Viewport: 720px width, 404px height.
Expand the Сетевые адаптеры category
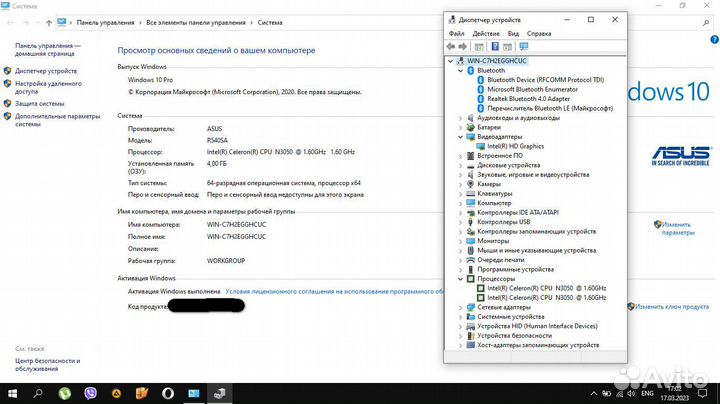pyautogui.click(x=460, y=307)
